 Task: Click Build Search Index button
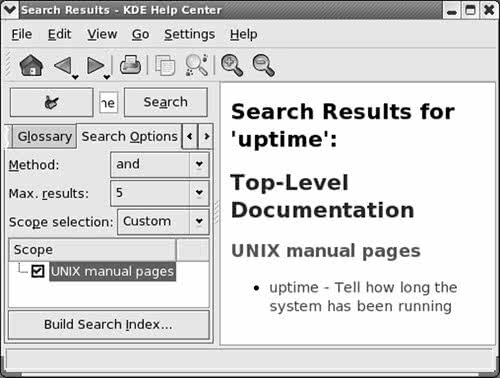coord(109,325)
